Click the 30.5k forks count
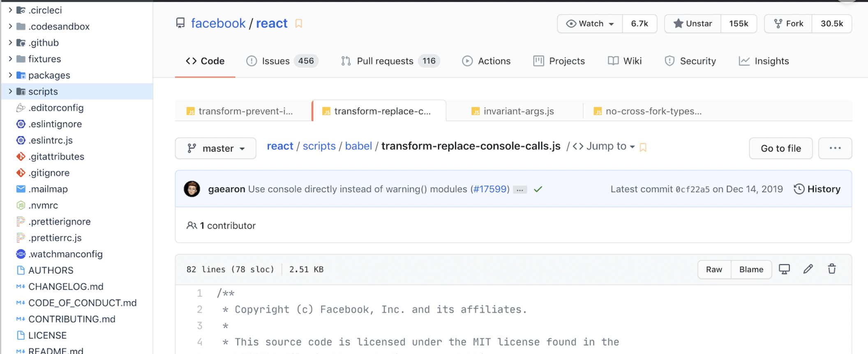 pos(832,24)
